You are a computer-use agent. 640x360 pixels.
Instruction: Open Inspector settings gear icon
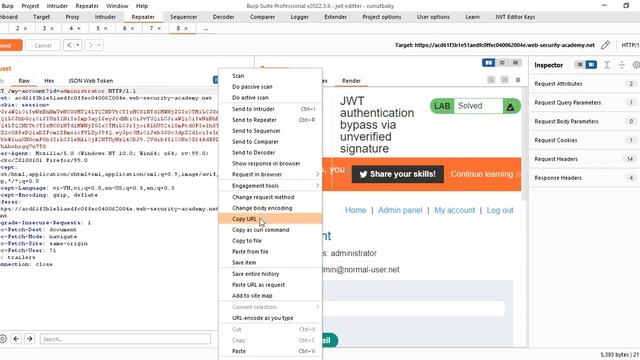point(636,64)
